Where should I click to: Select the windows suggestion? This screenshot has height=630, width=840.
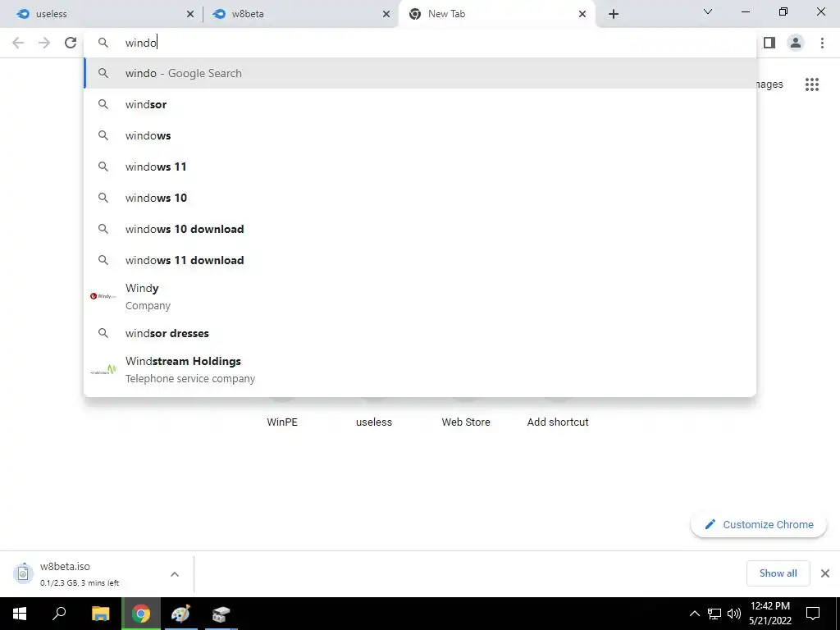[420, 135]
